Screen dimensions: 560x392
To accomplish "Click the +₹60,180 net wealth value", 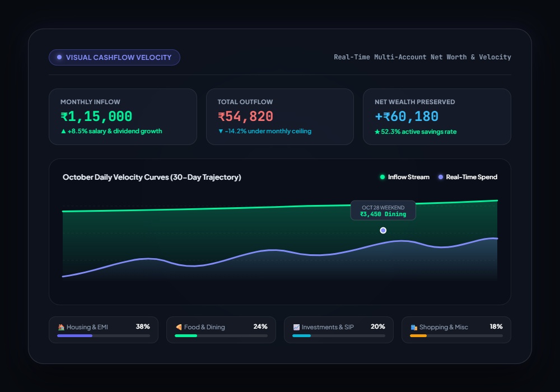I will click(407, 116).
